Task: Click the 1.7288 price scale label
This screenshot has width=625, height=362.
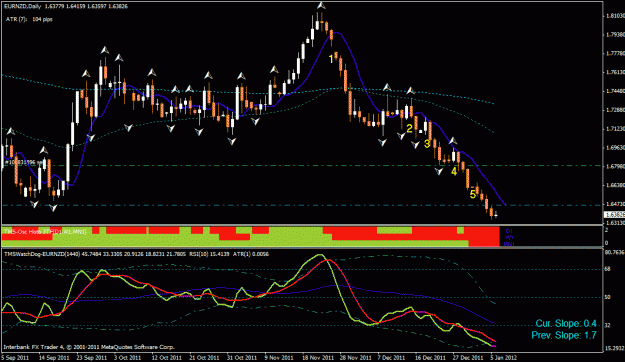Action: [x=615, y=110]
